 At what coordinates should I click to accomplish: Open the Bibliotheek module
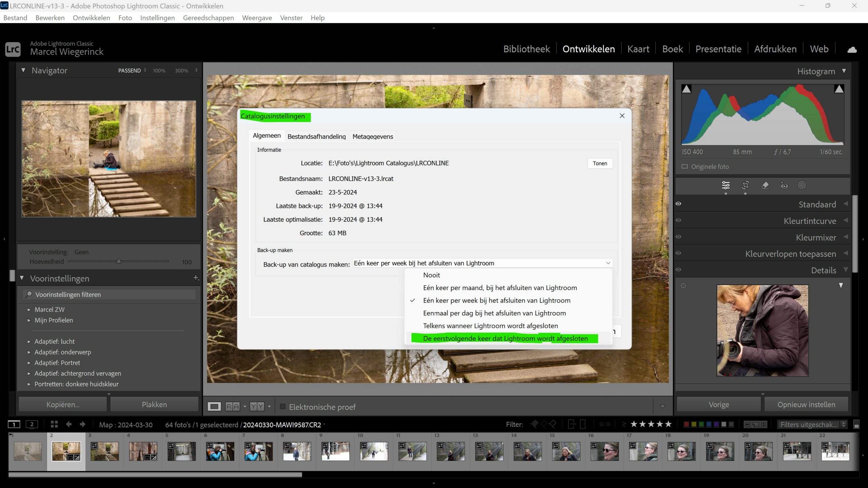tap(526, 49)
